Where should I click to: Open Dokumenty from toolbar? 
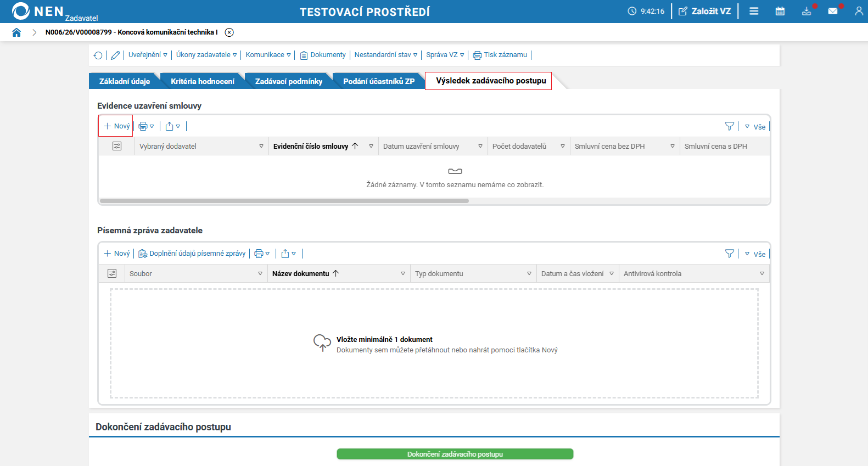(323, 55)
